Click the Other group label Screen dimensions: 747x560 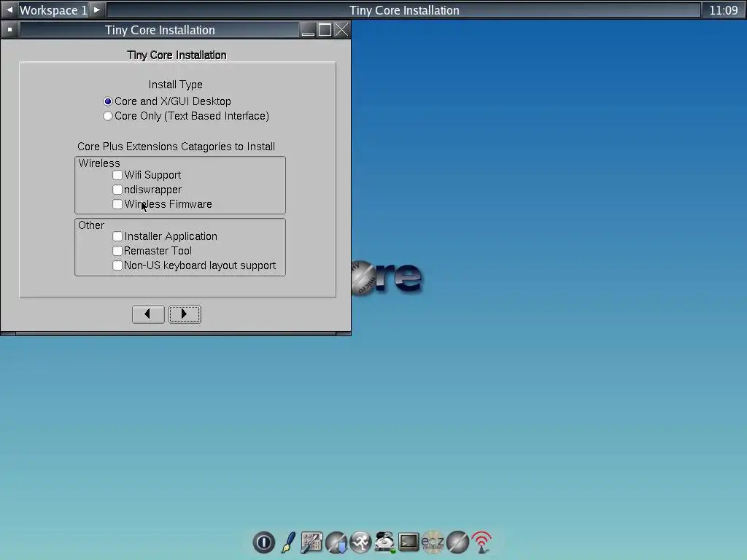coord(91,225)
